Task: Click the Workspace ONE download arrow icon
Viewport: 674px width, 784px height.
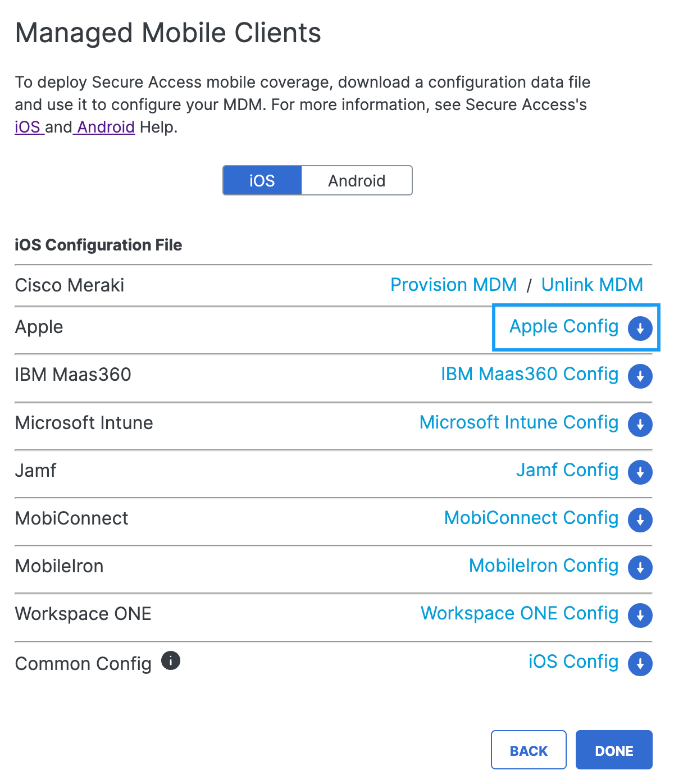Action: tap(640, 615)
